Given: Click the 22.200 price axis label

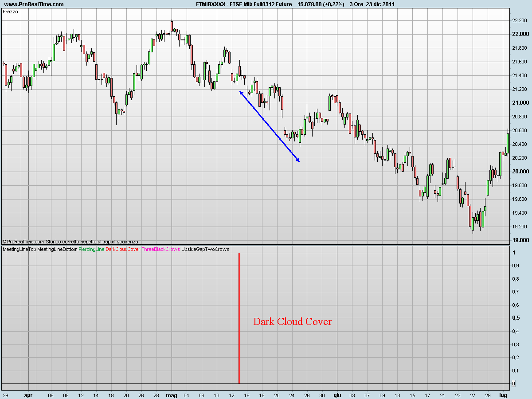Looking at the screenshot, I should pos(520,20).
